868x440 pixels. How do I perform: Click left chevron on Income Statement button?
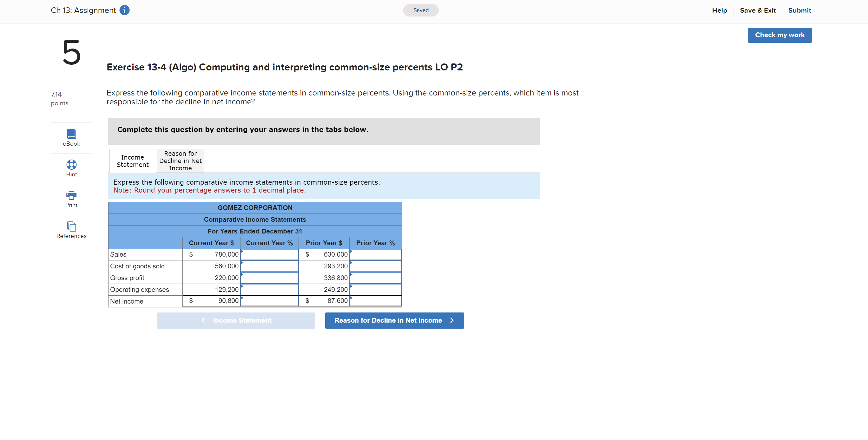[203, 320]
